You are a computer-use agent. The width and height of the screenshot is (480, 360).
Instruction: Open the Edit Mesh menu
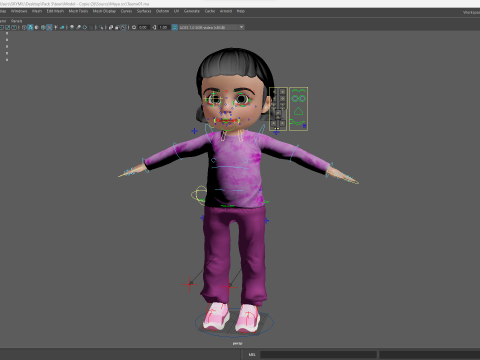55,11
